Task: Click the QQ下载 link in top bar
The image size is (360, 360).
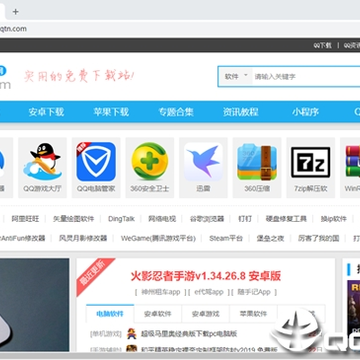Action: click(x=322, y=45)
